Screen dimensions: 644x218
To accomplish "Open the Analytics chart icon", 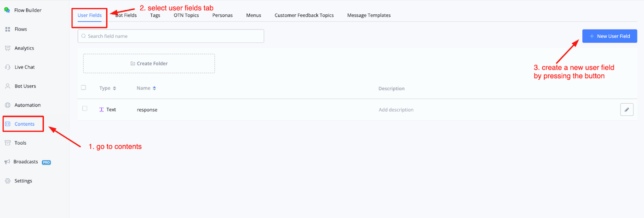I will [7, 48].
